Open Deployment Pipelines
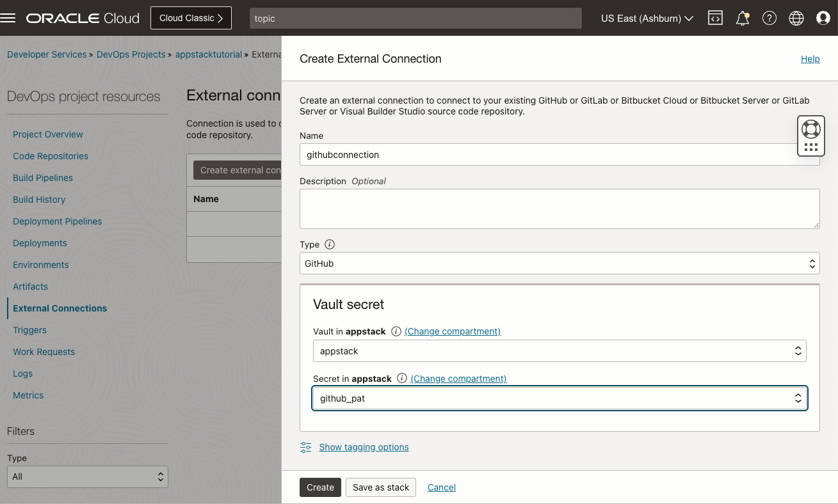 [x=58, y=221]
